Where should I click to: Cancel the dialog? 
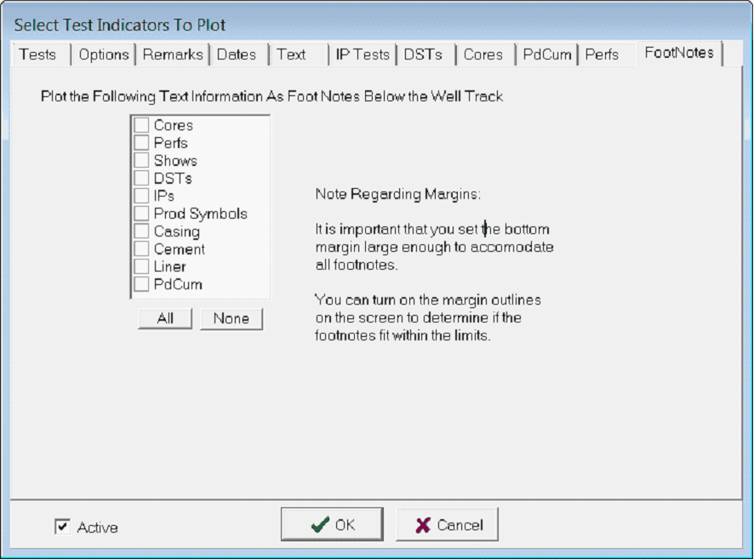447,525
